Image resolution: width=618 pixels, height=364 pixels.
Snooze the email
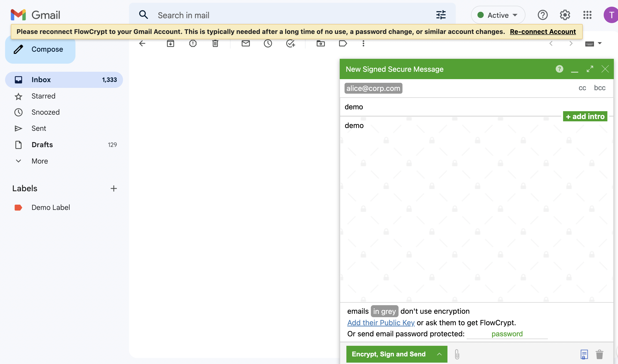tap(268, 43)
